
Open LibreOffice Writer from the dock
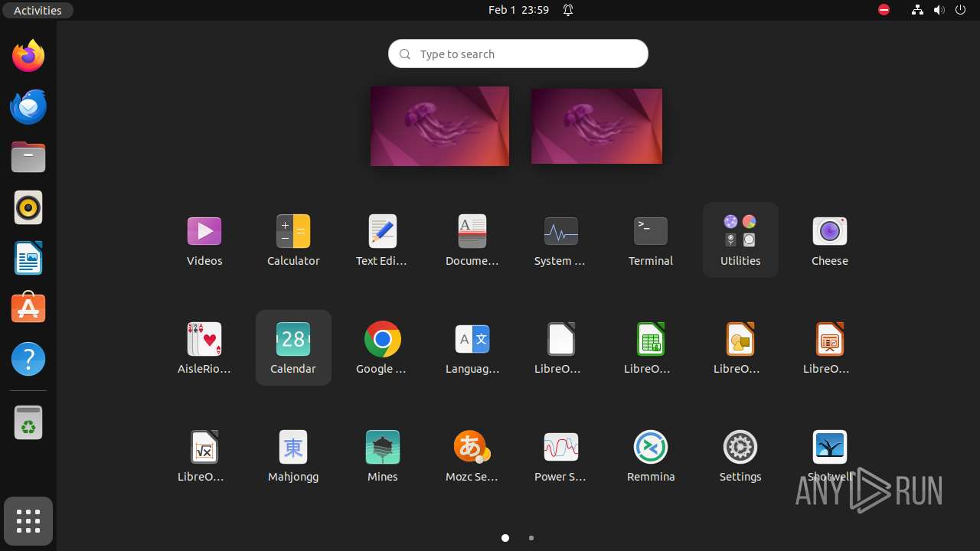pyautogui.click(x=28, y=258)
